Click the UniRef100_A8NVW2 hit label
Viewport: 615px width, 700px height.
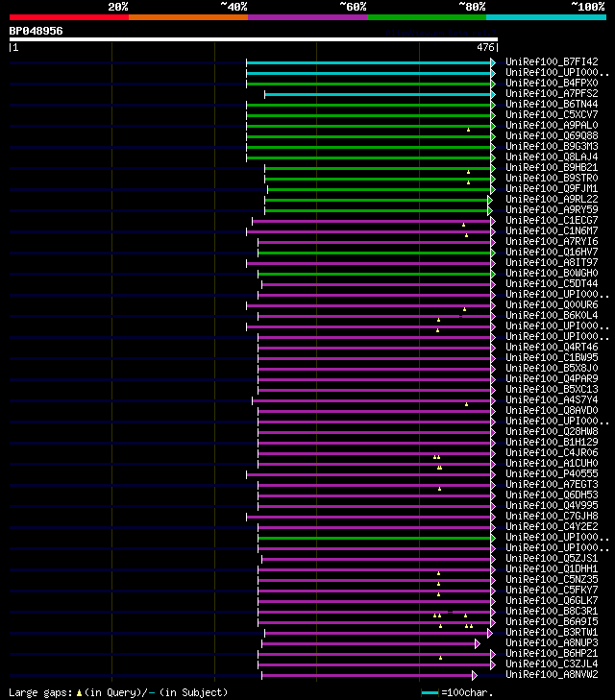click(x=552, y=674)
